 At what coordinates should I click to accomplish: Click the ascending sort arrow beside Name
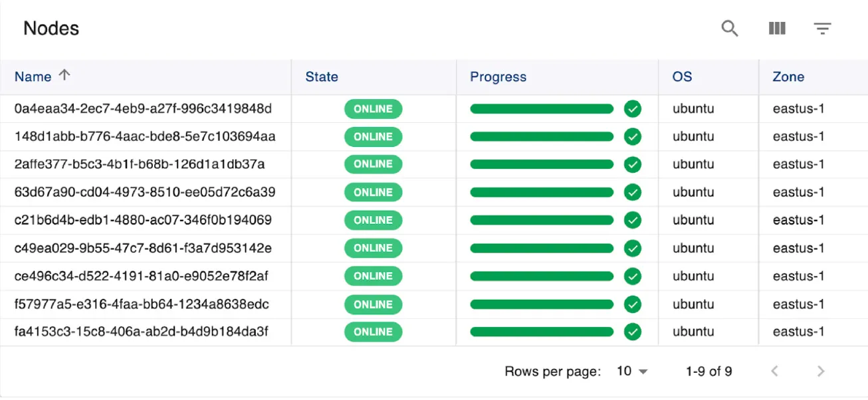click(x=64, y=76)
